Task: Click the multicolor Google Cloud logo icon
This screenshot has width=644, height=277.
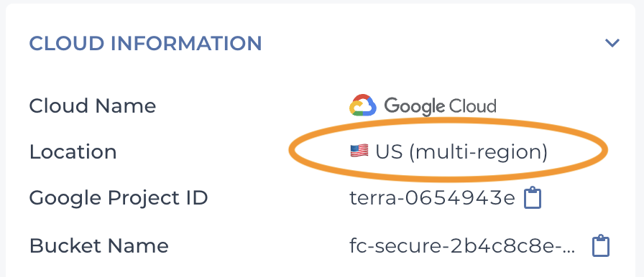Action: pyautogui.click(x=363, y=105)
